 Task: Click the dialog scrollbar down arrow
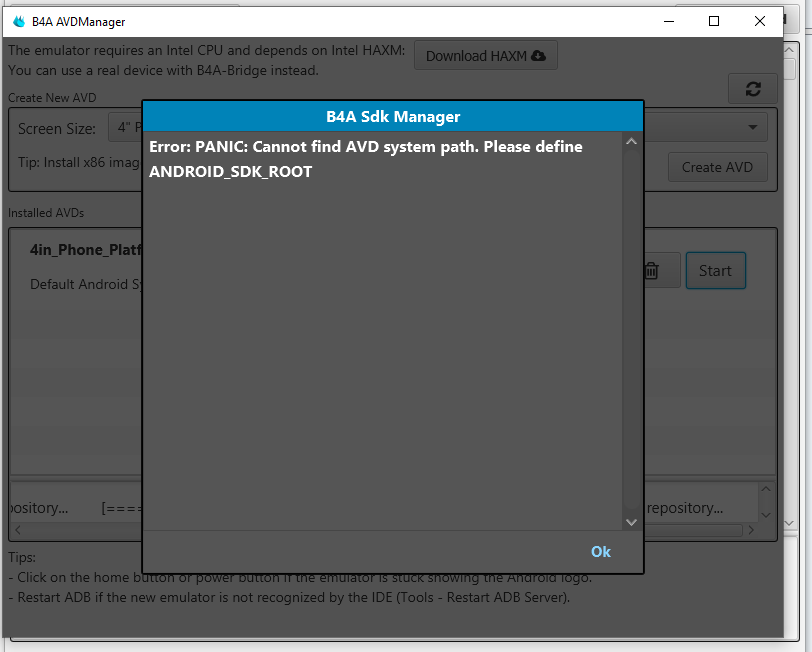tap(631, 522)
